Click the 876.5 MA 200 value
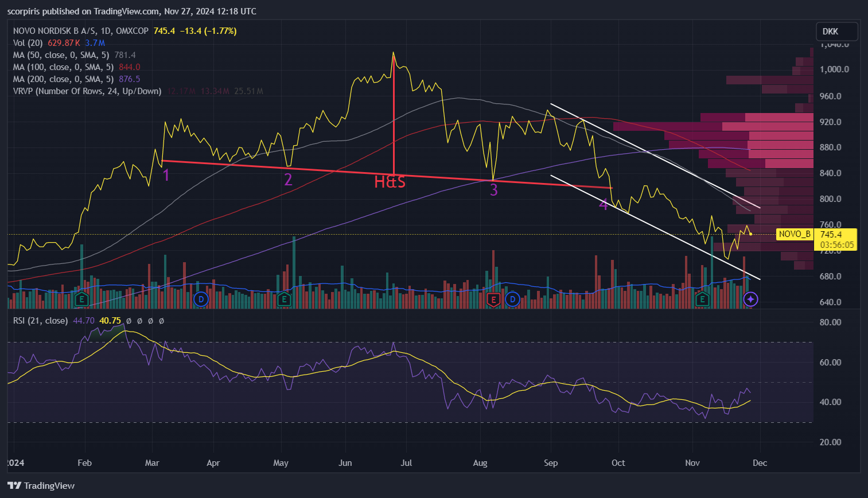868x498 pixels. pyautogui.click(x=130, y=79)
